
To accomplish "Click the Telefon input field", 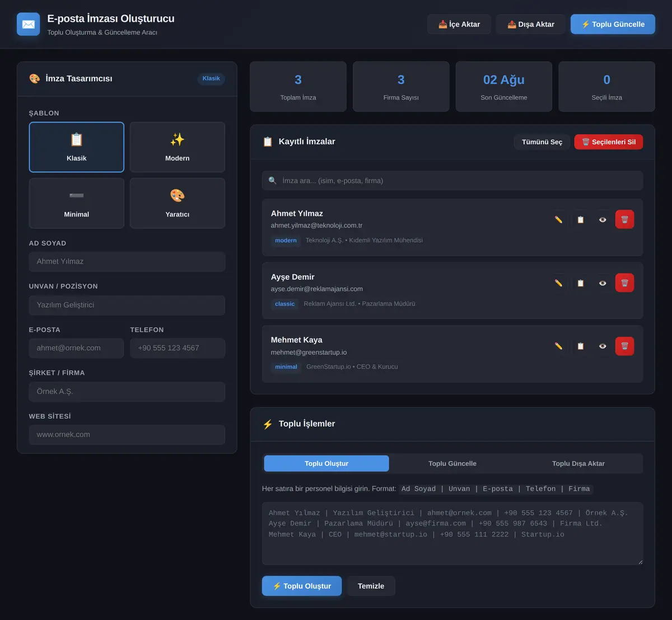I will click(178, 348).
